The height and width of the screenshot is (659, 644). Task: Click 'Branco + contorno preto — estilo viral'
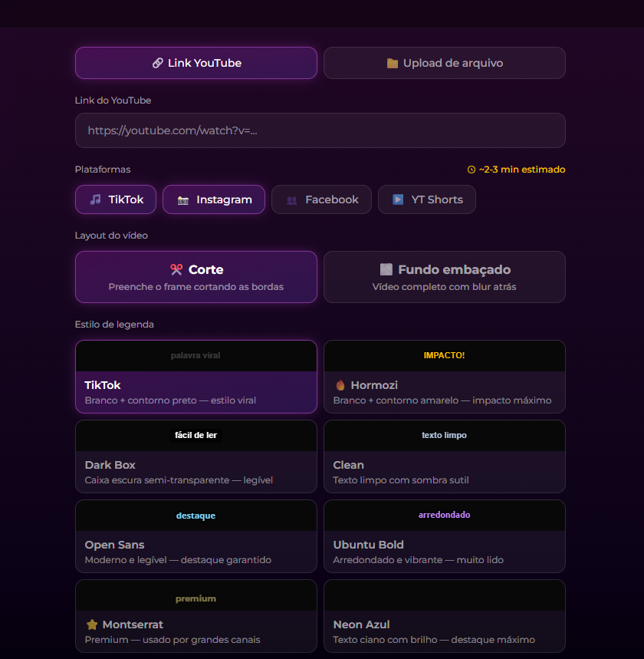pos(170,400)
